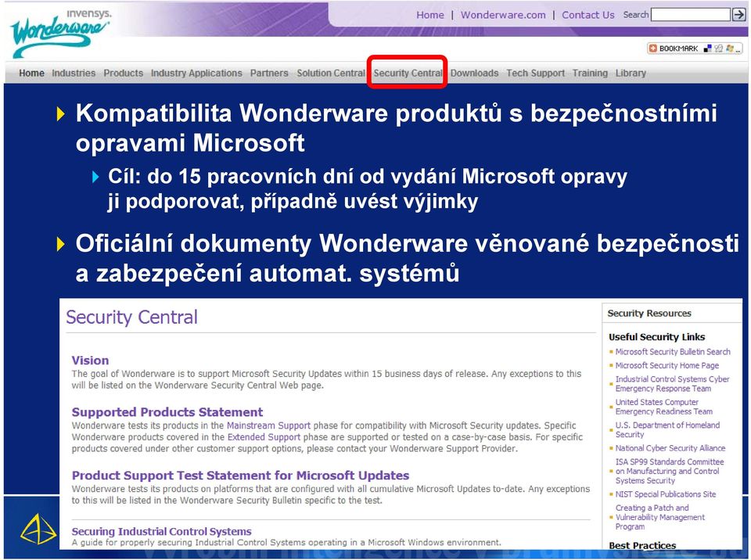Image resolution: width=751 pixels, height=560 pixels.
Task: Click the Search label text
Action: click(x=635, y=15)
